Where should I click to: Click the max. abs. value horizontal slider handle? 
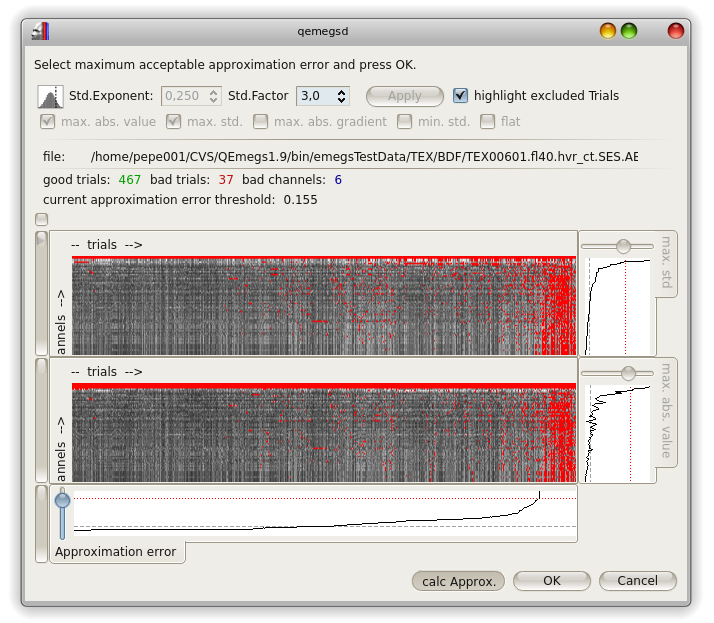(x=628, y=373)
